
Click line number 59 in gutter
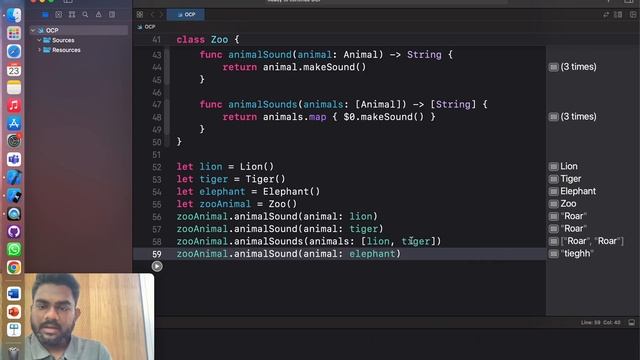[x=157, y=254]
